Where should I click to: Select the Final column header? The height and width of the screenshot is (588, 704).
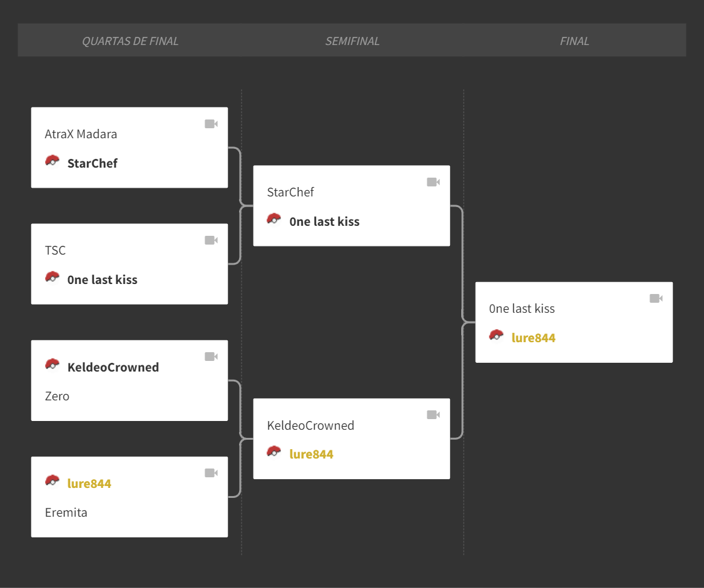(x=574, y=41)
